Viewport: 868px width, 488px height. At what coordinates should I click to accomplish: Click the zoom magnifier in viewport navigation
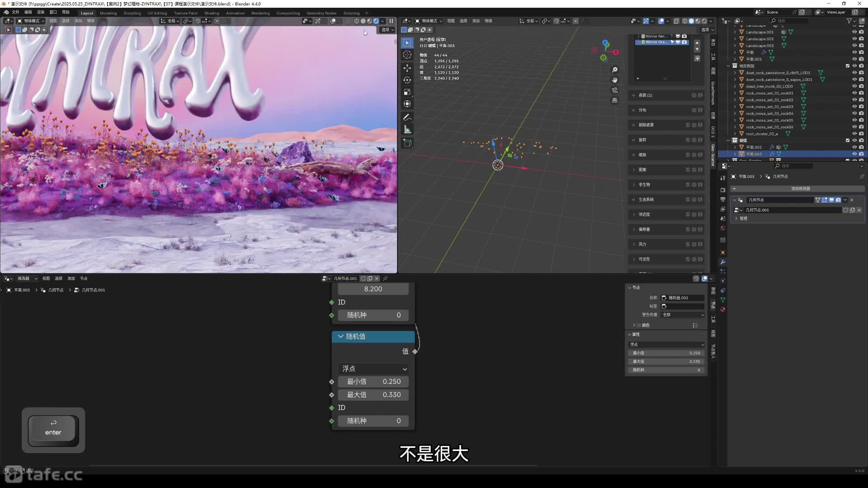pos(615,70)
